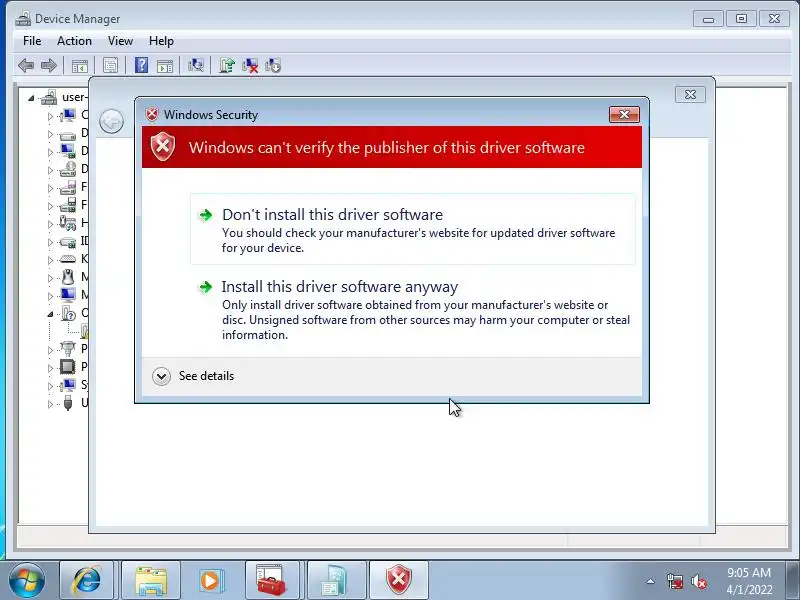Open the Help menu
Screen dimensions: 800x600
click(x=161, y=41)
